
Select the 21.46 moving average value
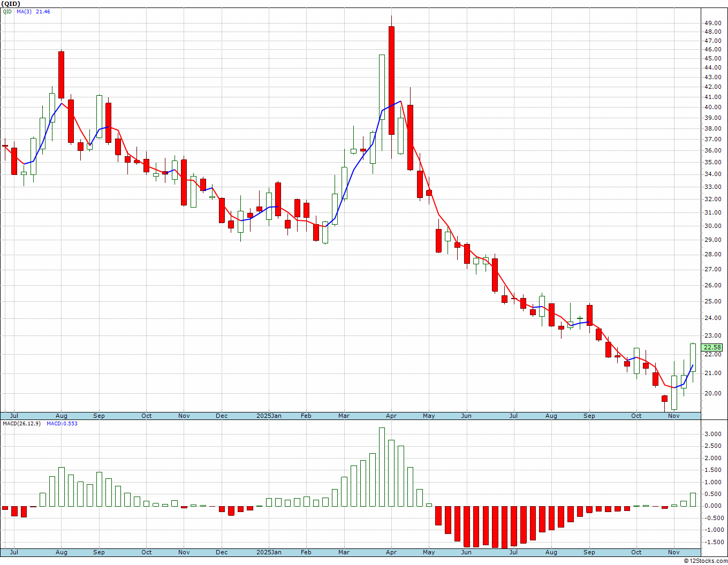click(x=43, y=12)
